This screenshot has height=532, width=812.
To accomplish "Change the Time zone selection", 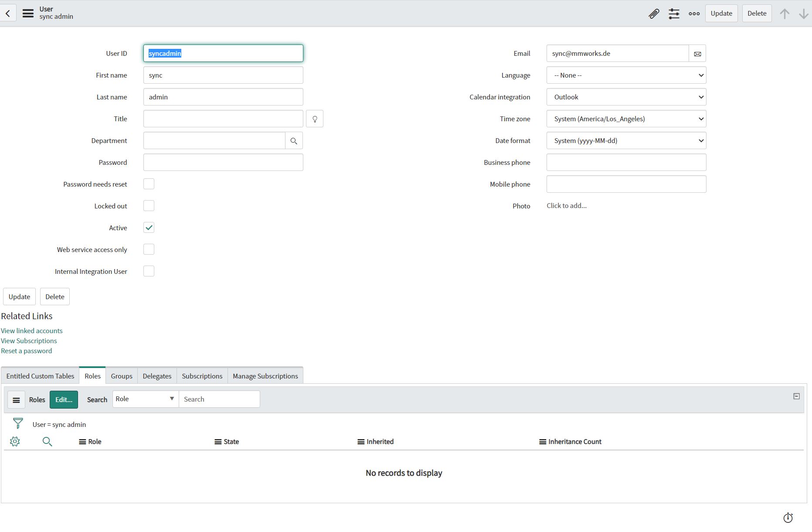I will [626, 118].
